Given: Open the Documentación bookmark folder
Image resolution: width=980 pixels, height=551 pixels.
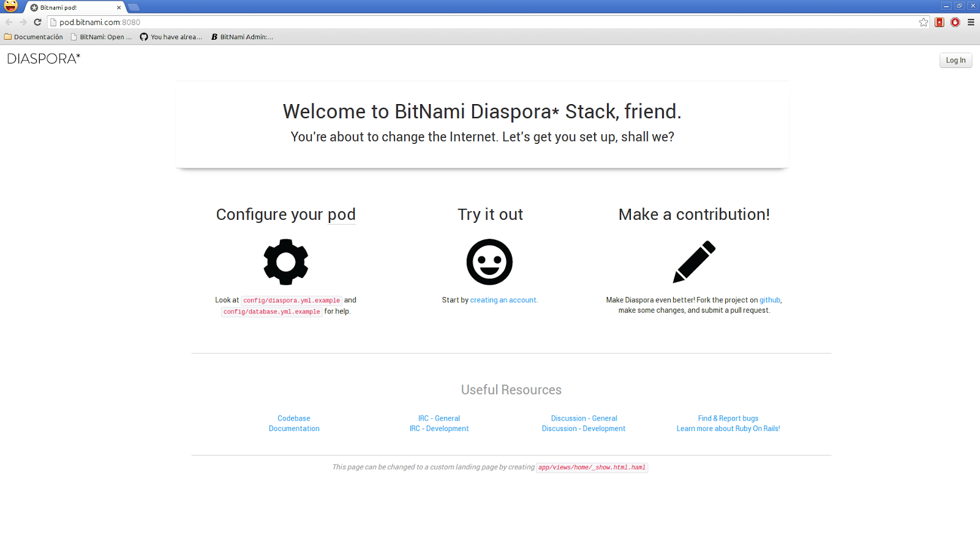Looking at the screenshot, I should click(34, 37).
